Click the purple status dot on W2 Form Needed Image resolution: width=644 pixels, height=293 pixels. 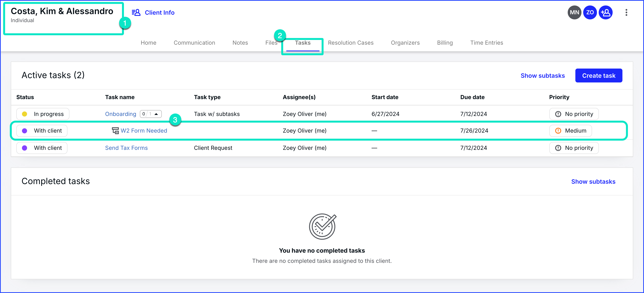[x=25, y=130]
